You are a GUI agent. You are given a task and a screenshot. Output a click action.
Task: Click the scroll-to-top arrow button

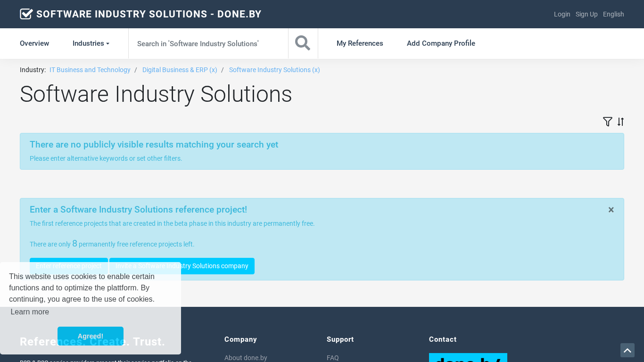[627, 350]
